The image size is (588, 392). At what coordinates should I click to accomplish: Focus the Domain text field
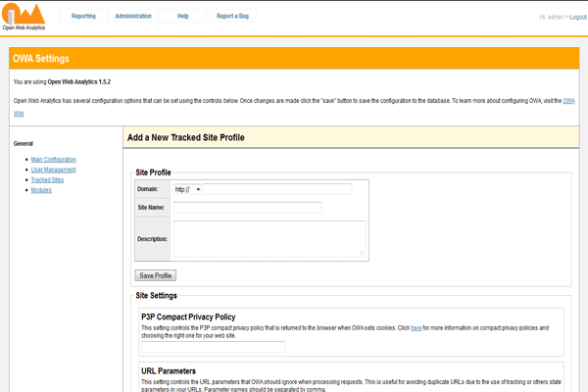click(x=277, y=189)
